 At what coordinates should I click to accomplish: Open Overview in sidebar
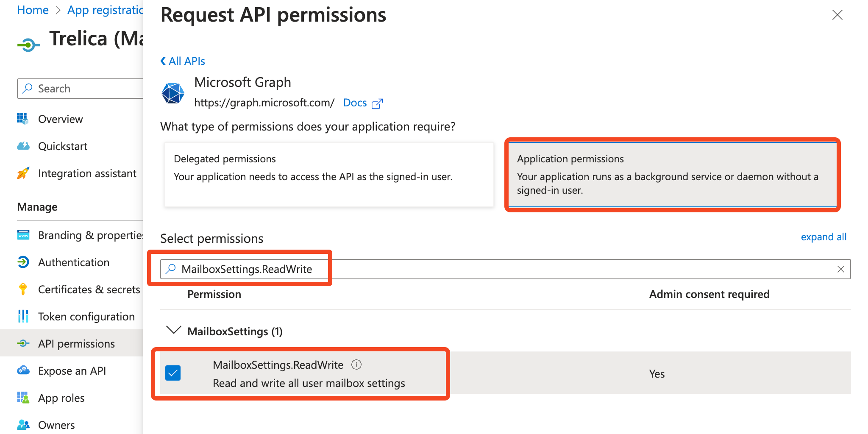(x=60, y=119)
